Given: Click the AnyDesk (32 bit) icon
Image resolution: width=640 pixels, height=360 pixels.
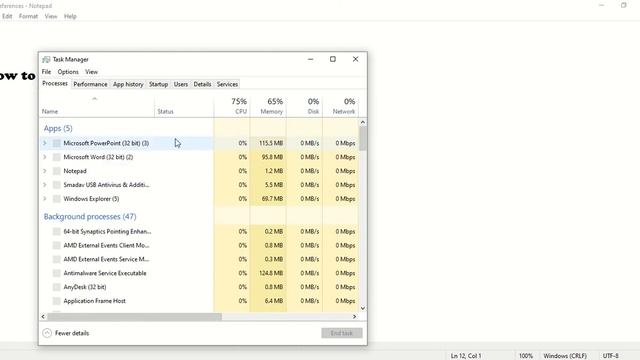Looking at the screenshot, I should (x=57, y=287).
